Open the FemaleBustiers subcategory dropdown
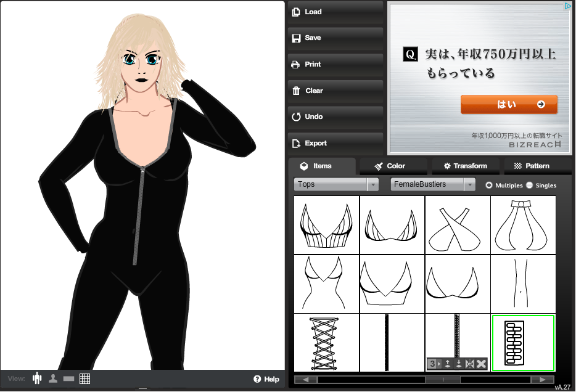This screenshot has height=392, width=576. (x=433, y=184)
